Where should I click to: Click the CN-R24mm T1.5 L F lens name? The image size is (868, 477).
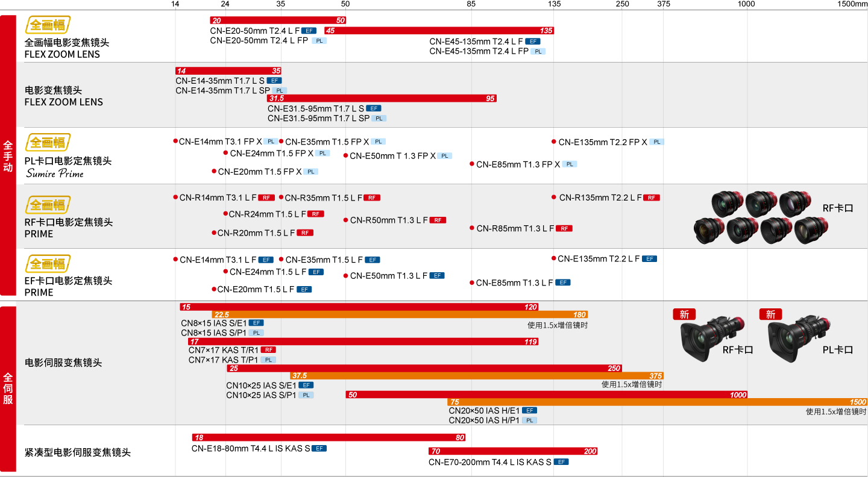coord(268,214)
